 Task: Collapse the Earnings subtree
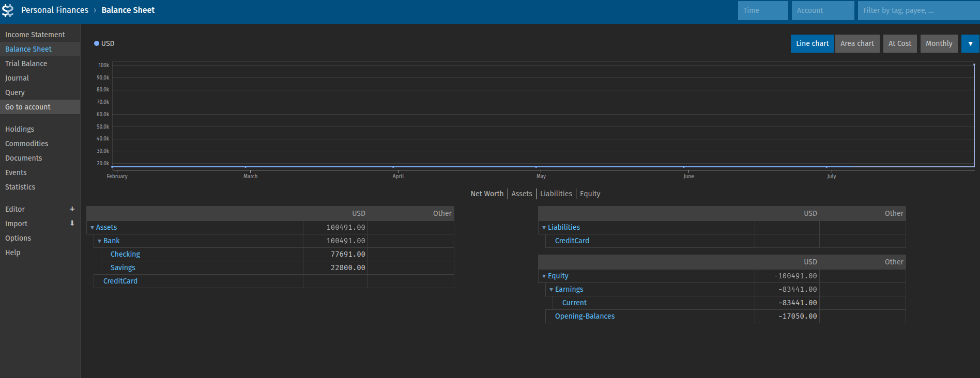point(552,290)
